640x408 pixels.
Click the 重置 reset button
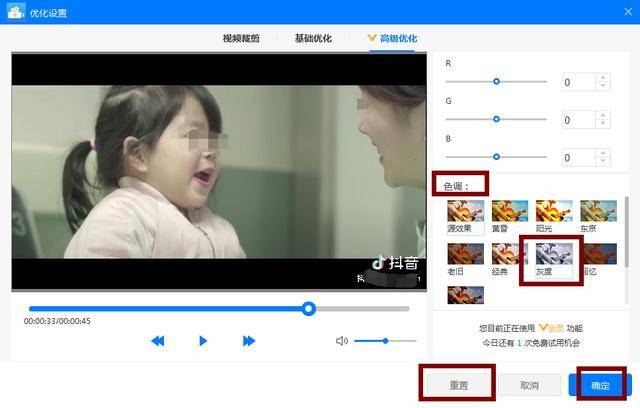(458, 385)
